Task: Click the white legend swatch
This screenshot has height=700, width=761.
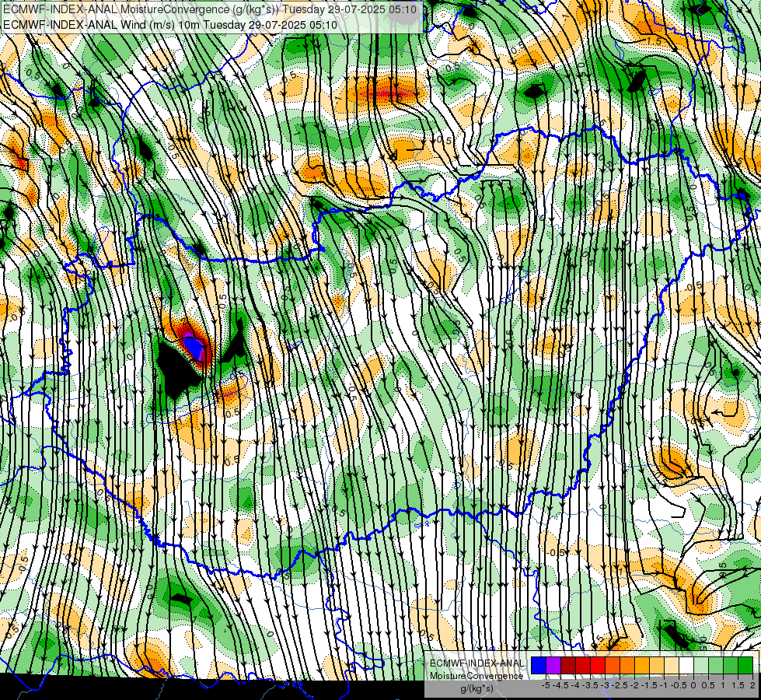Action: [x=686, y=666]
